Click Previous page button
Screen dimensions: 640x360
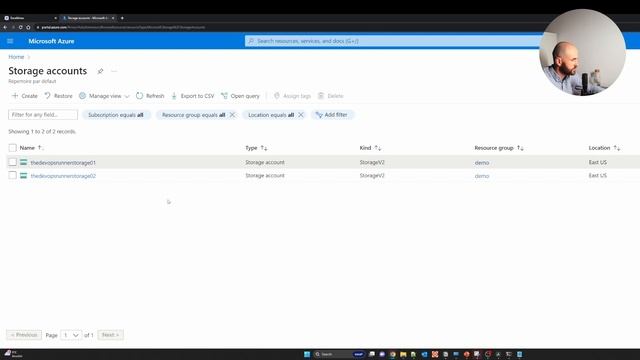coord(24,335)
